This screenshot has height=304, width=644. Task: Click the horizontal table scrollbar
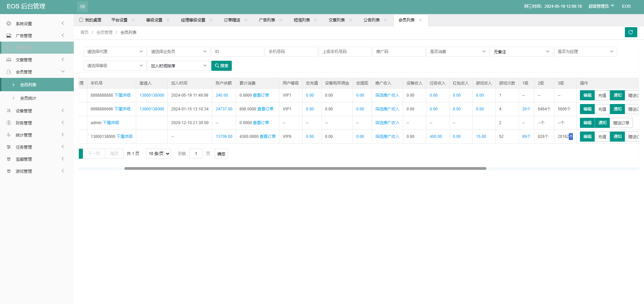pos(305,168)
